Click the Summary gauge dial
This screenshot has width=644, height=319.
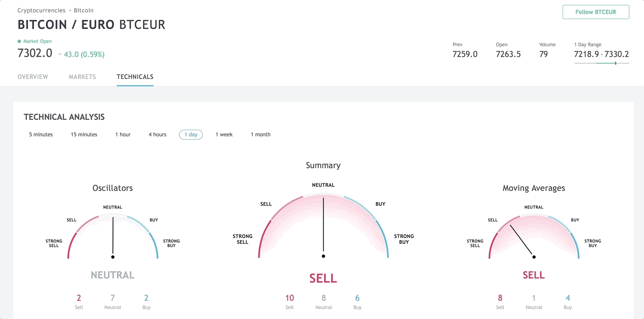[x=323, y=225]
